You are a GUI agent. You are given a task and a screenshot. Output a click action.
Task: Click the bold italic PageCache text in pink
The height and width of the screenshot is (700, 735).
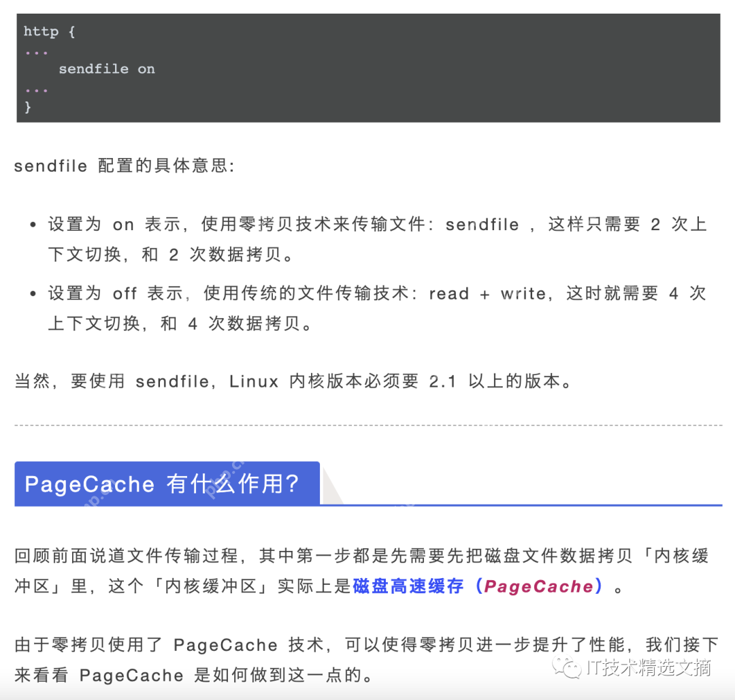(x=540, y=586)
